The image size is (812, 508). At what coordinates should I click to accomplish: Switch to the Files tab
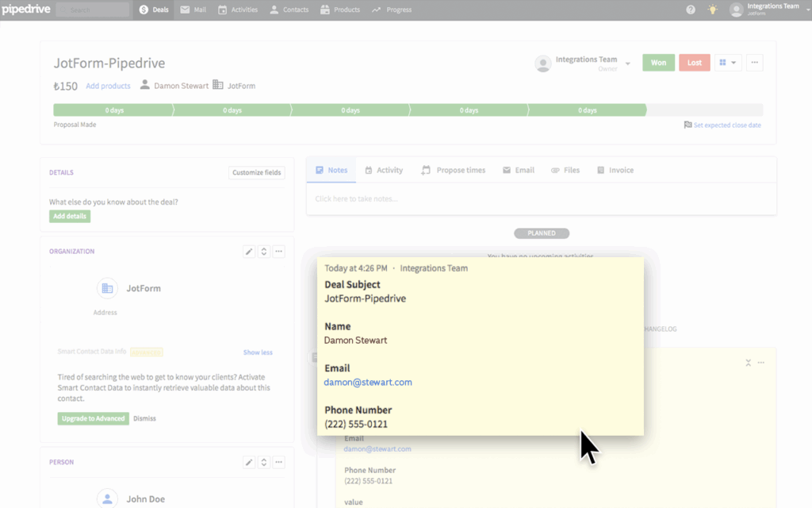(565, 170)
